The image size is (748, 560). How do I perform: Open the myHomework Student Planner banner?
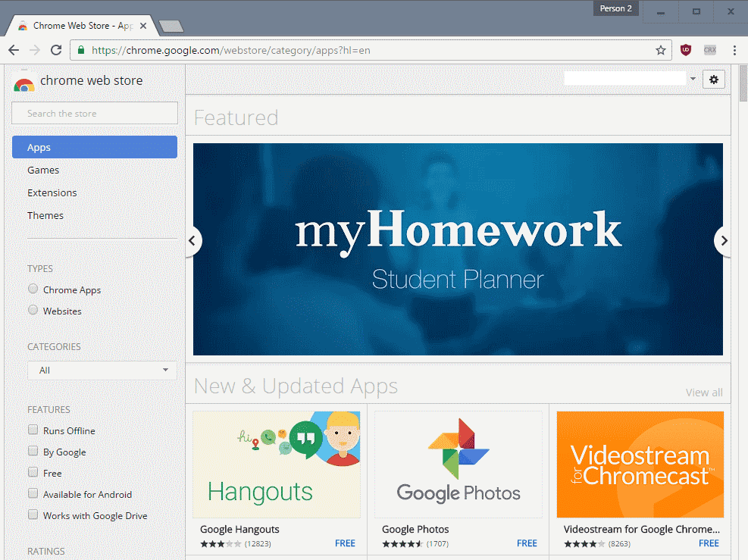click(x=458, y=249)
